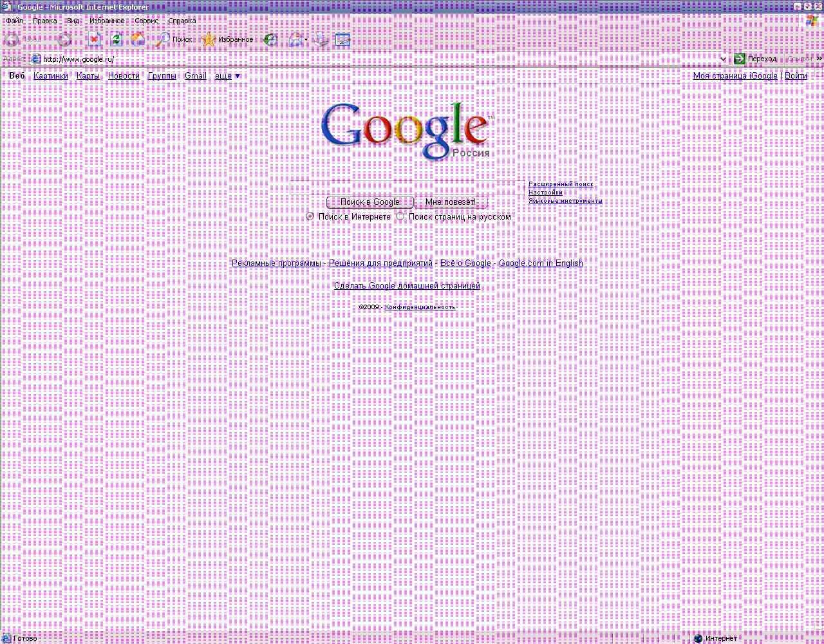Open the Вид menu
The image size is (824, 644).
click(x=73, y=21)
